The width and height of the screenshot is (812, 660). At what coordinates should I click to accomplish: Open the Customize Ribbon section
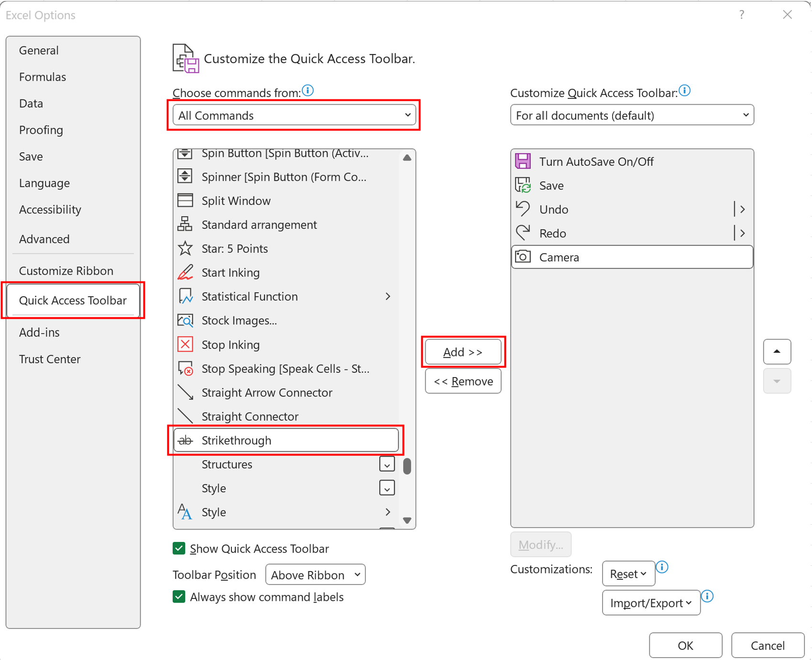[x=66, y=270]
